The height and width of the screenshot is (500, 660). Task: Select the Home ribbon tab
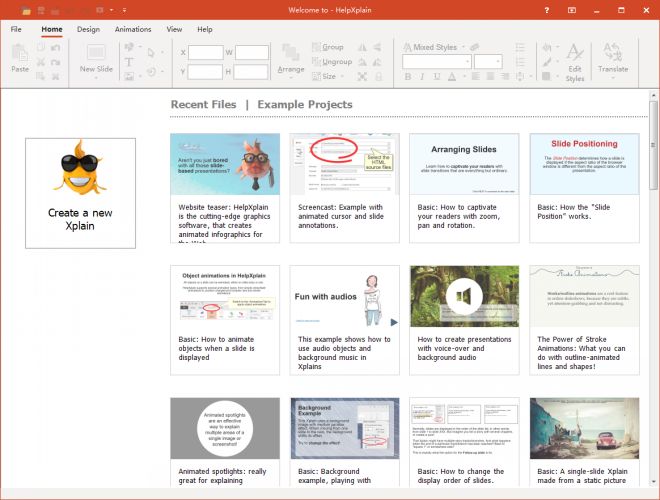point(52,29)
